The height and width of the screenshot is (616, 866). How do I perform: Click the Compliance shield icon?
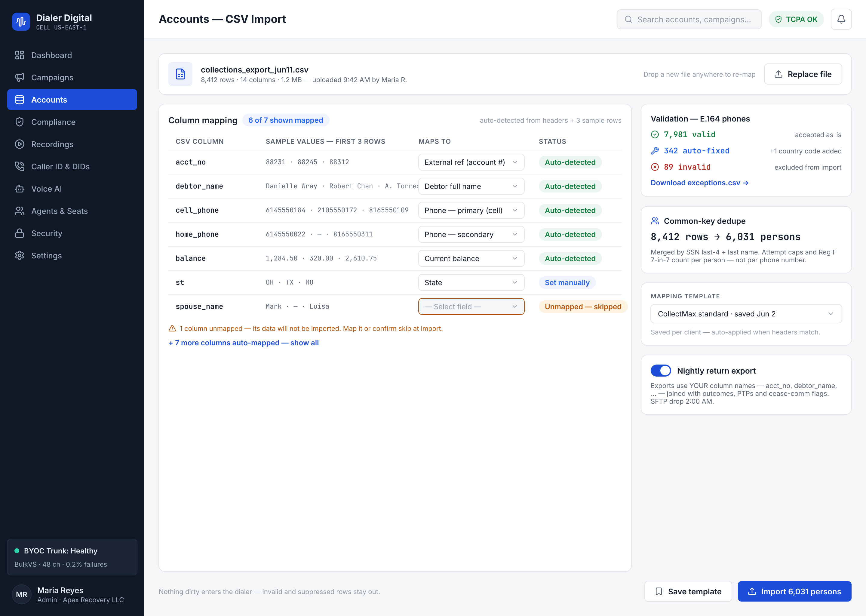pyautogui.click(x=19, y=122)
